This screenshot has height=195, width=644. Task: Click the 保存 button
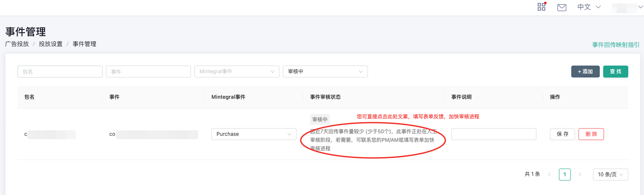tap(562, 134)
